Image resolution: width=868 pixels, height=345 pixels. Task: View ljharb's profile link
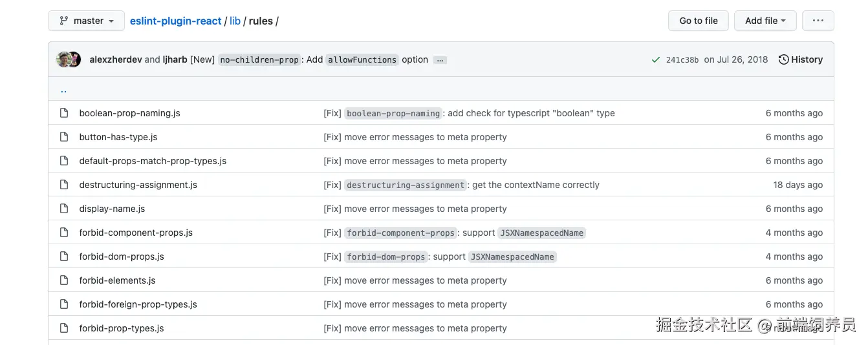175,59
